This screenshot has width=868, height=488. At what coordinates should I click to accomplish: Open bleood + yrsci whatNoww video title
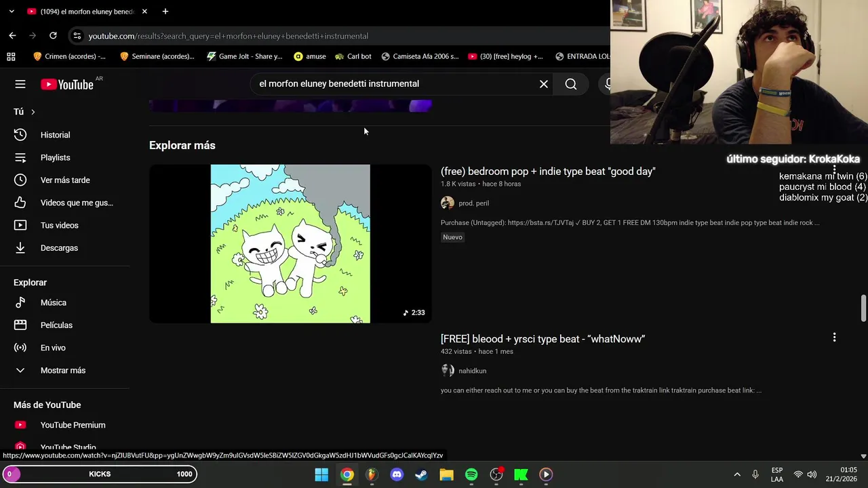542,339
